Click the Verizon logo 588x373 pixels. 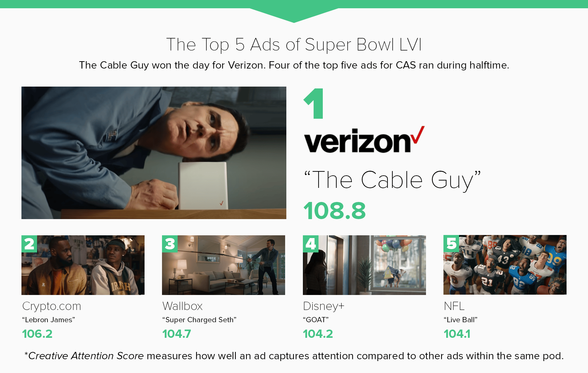[364, 140]
